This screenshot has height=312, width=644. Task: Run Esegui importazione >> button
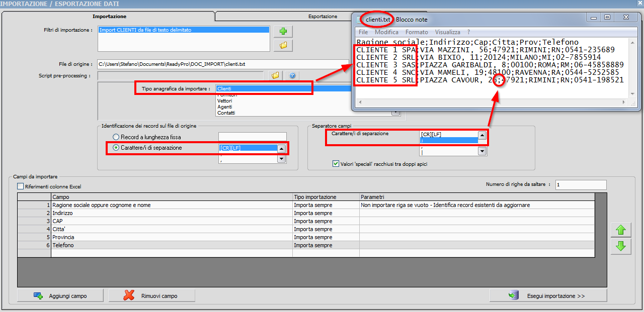[x=548, y=295]
